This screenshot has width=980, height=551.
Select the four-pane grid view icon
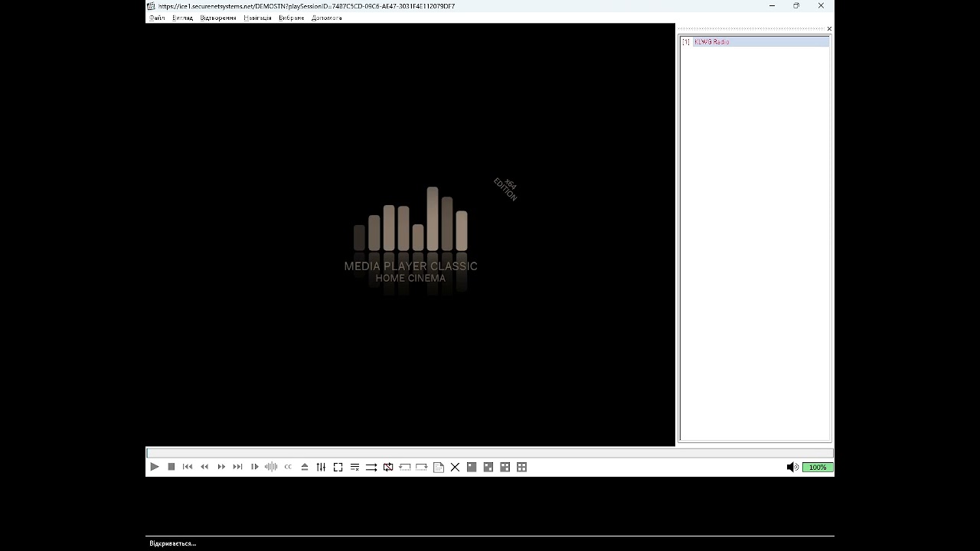(522, 467)
